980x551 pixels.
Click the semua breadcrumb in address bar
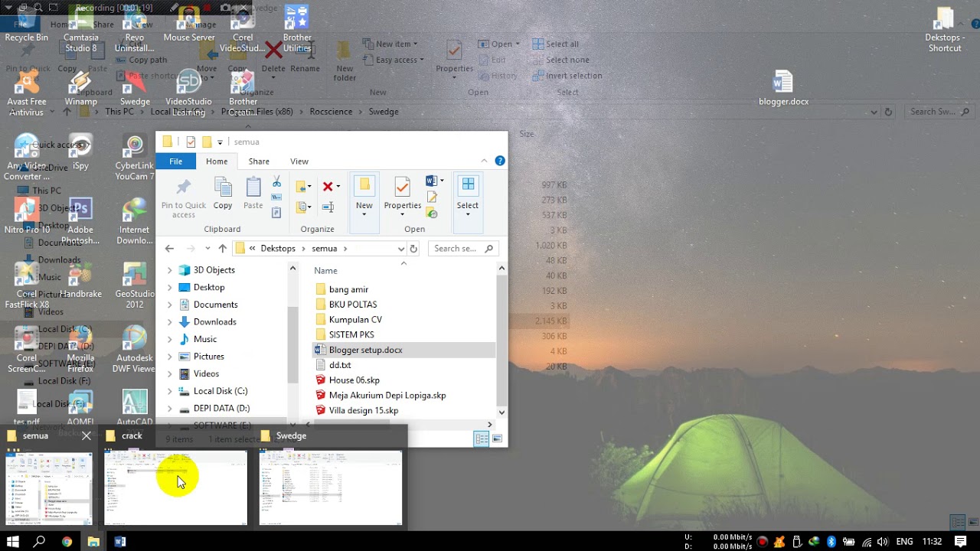325,249
